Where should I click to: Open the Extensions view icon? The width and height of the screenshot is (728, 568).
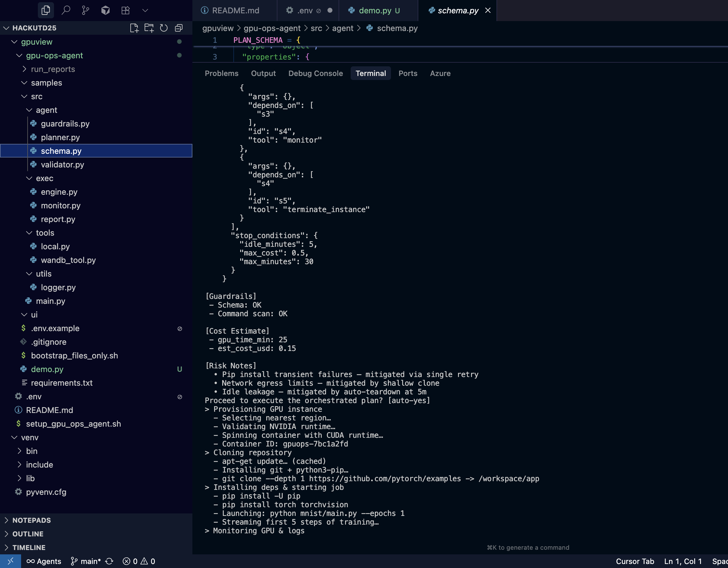click(125, 10)
